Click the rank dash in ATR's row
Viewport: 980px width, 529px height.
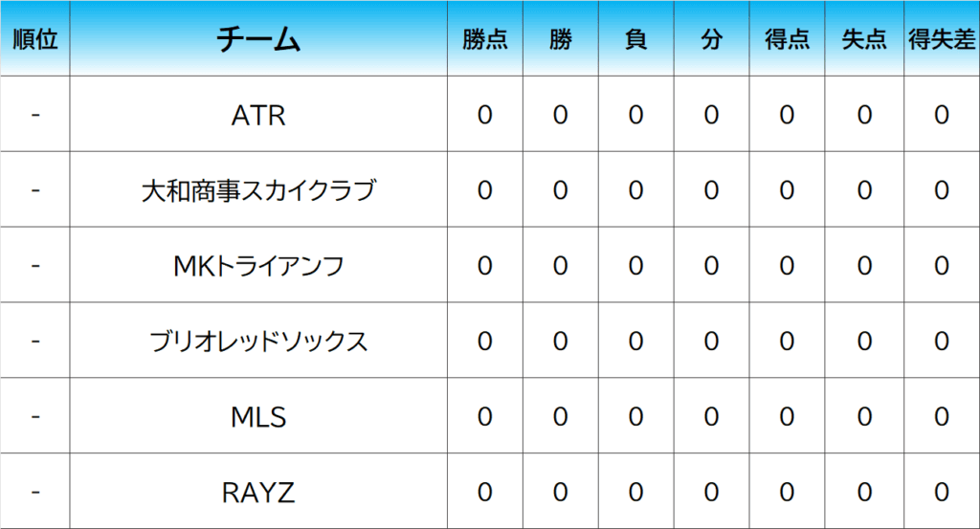tap(35, 116)
